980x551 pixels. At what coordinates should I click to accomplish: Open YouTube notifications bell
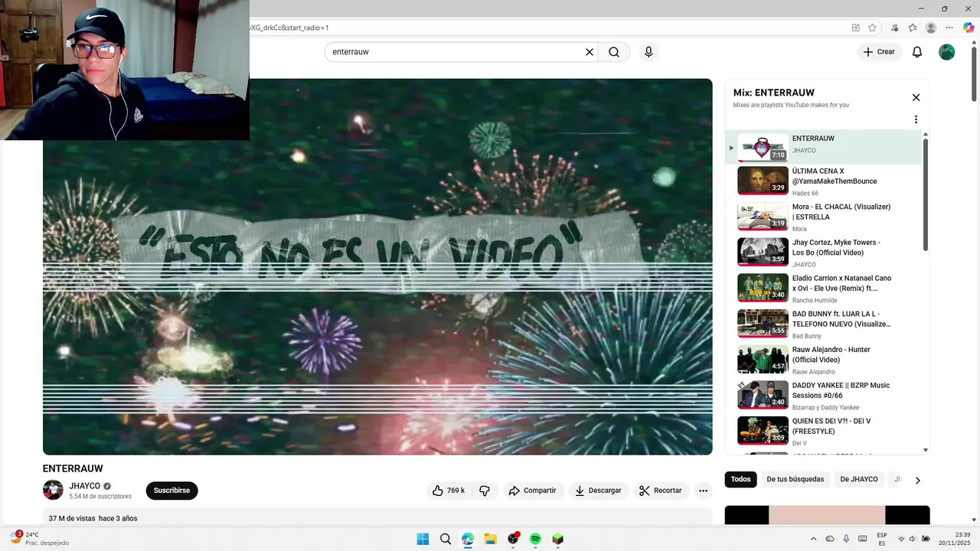tap(917, 52)
